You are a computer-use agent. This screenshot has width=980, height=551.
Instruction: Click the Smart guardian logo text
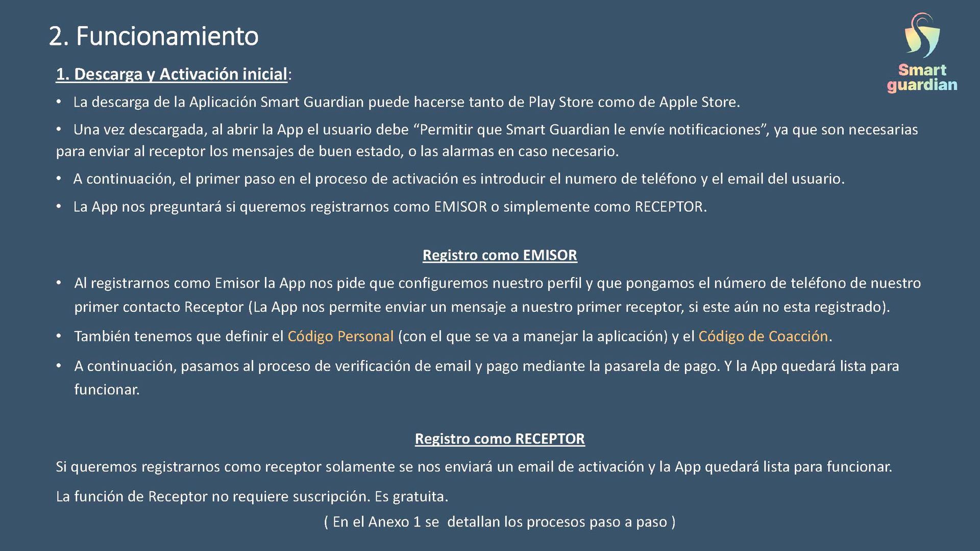pyautogui.click(x=922, y=78)
